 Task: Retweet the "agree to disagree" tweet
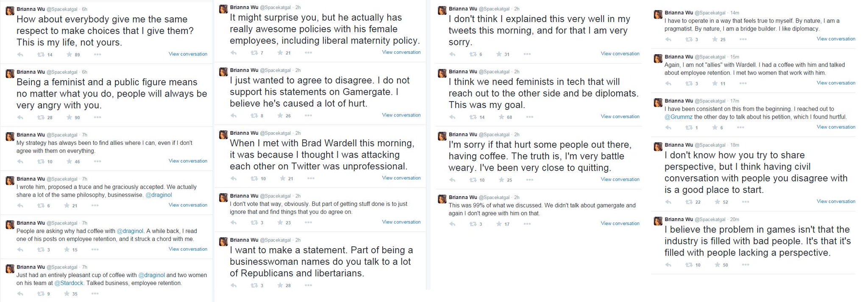click(254, 116)
